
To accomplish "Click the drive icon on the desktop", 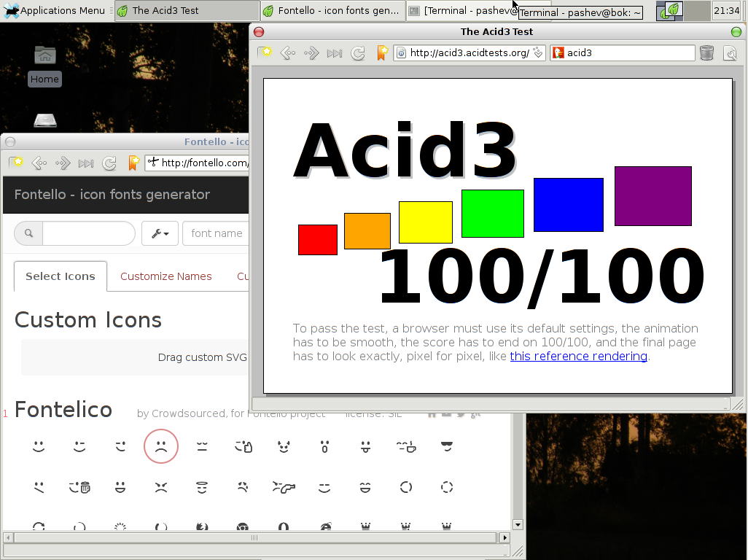I will (45, 120).
